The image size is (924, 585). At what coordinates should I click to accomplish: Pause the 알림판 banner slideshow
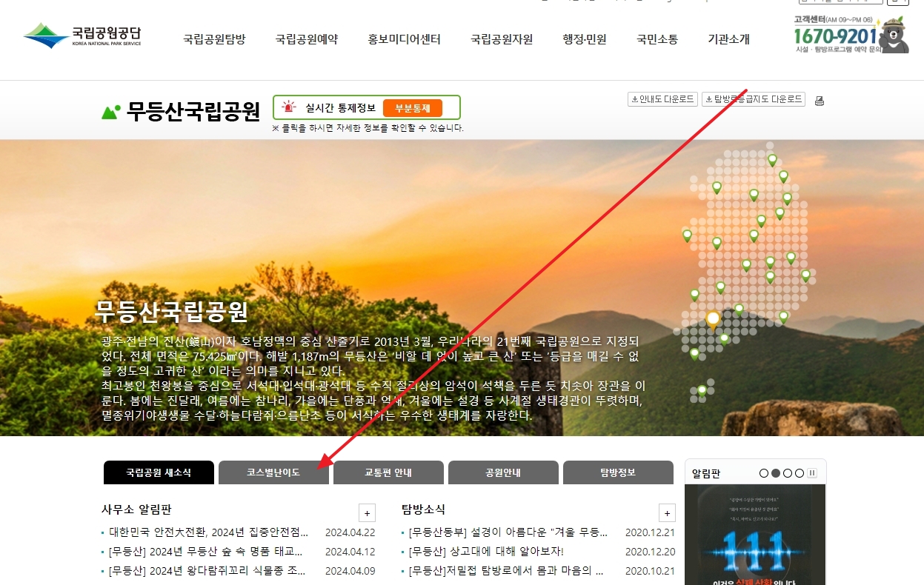point(812,473)
